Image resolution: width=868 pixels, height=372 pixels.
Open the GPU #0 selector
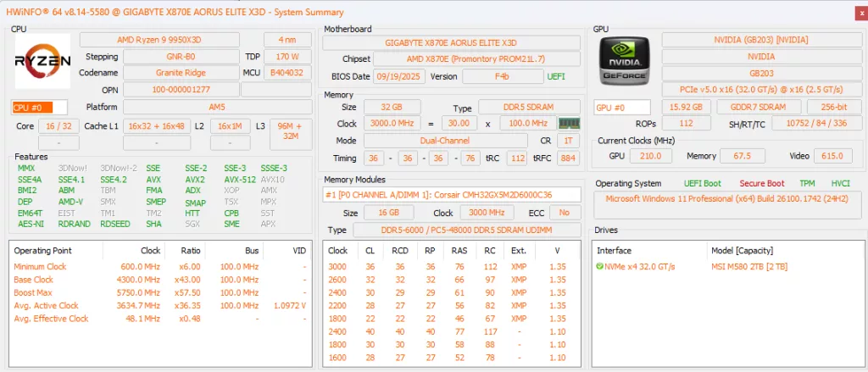[622, 108]
